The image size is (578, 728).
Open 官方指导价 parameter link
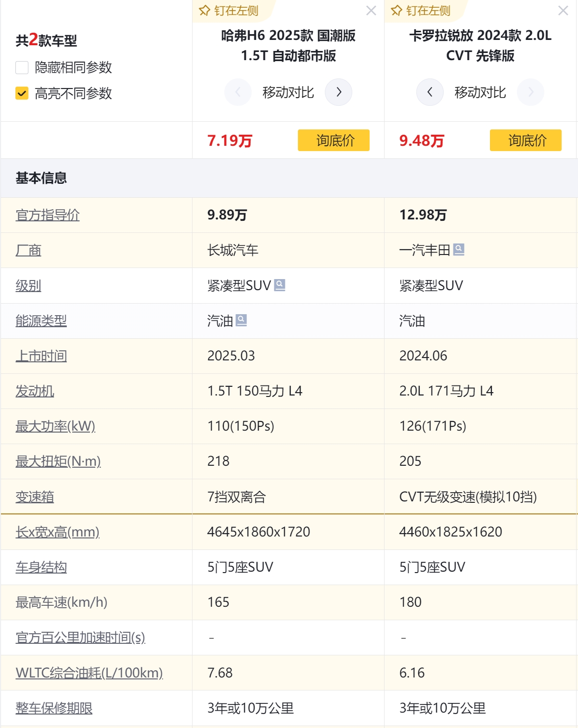point(48,215)
